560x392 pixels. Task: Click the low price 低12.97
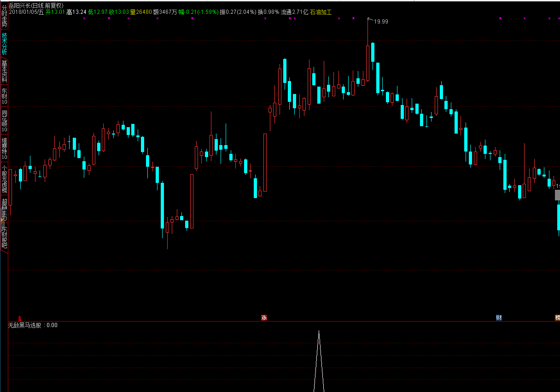point(98,12)
